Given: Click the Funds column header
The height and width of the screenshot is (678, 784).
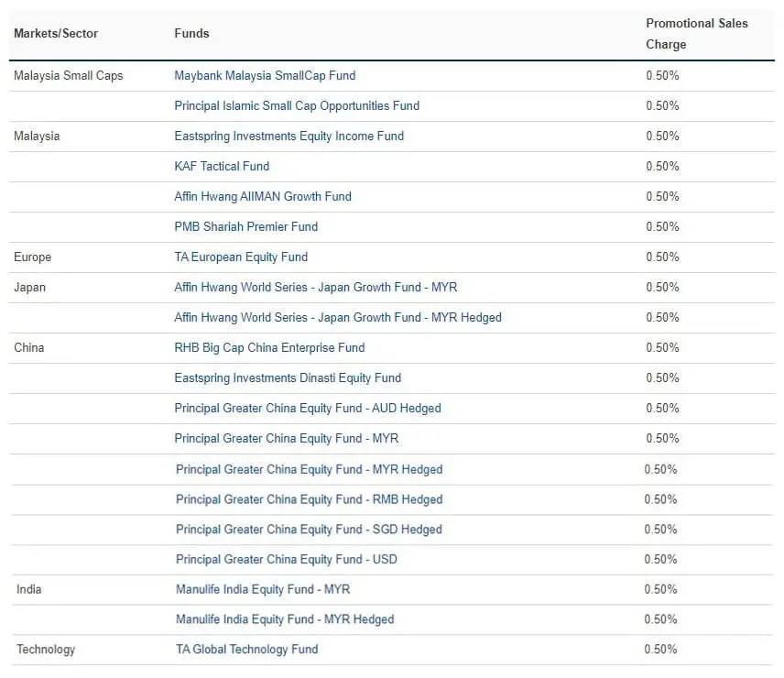Looking at the screenshot, I should coord(191,34).
